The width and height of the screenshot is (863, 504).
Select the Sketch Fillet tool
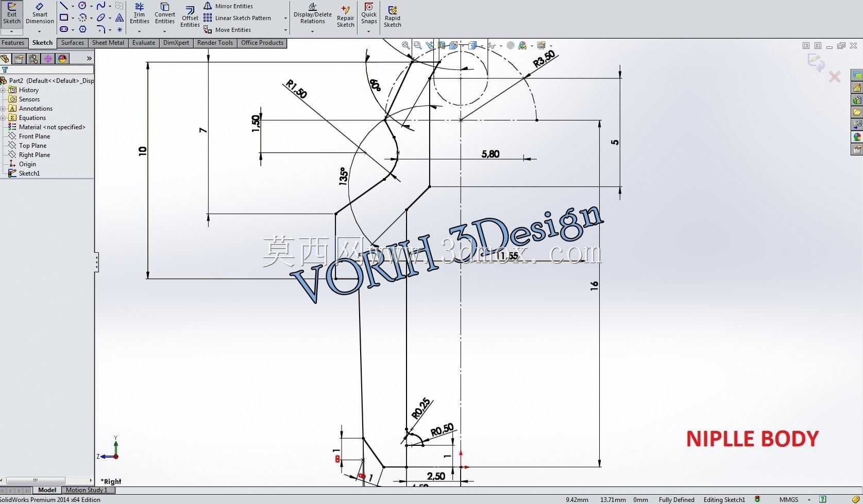[101, 29]
